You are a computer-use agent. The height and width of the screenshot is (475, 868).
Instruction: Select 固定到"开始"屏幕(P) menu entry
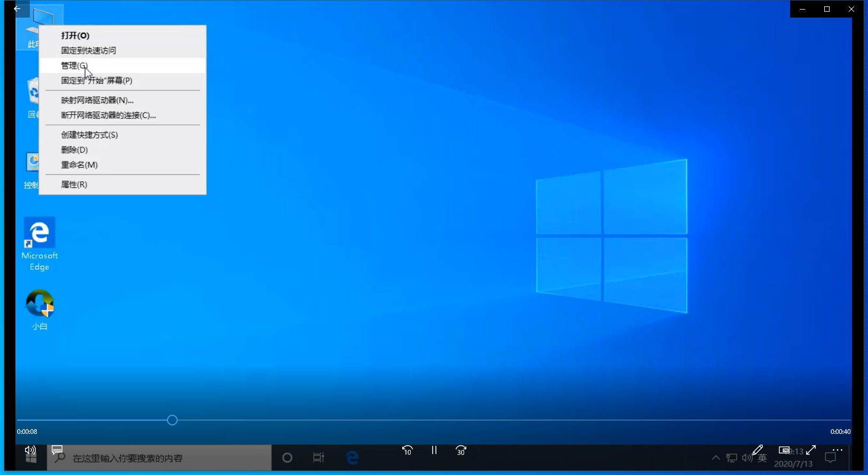tap(123, 80)
